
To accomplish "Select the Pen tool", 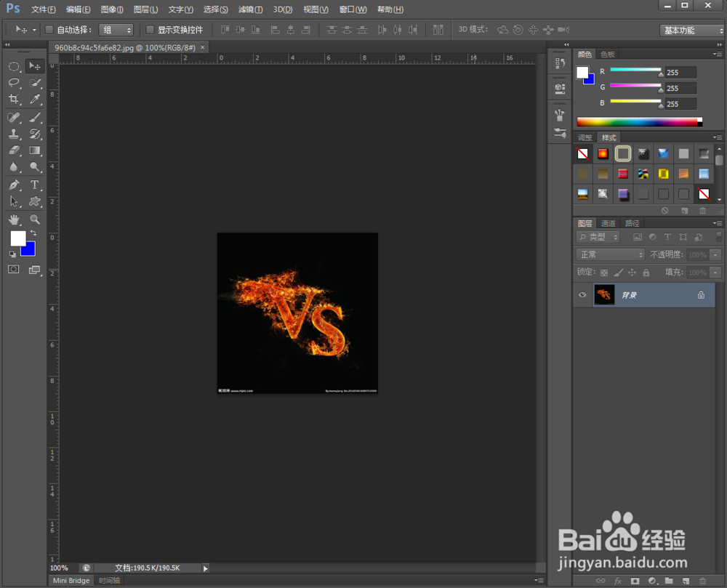I will (x=14, y=185).
